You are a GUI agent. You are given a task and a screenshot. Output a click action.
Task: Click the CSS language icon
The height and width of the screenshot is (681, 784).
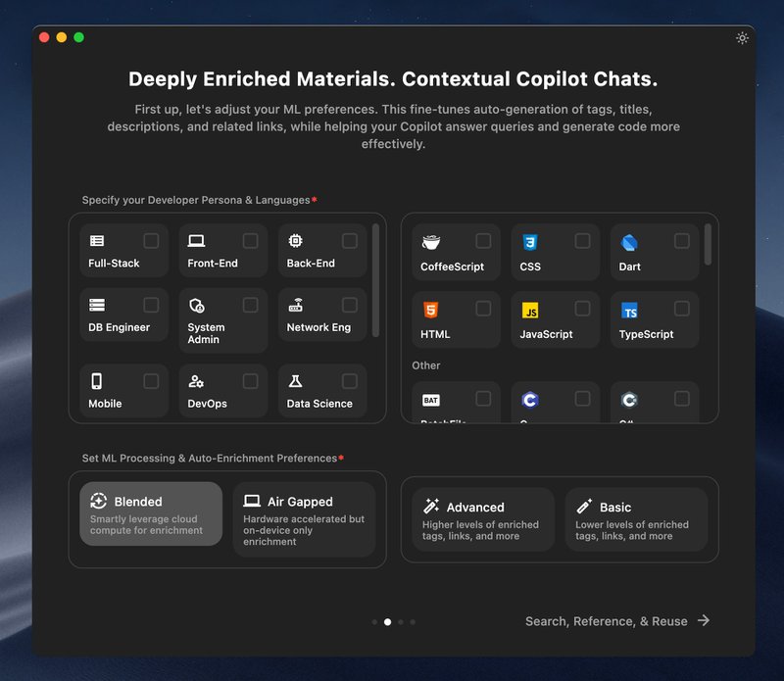529,240
